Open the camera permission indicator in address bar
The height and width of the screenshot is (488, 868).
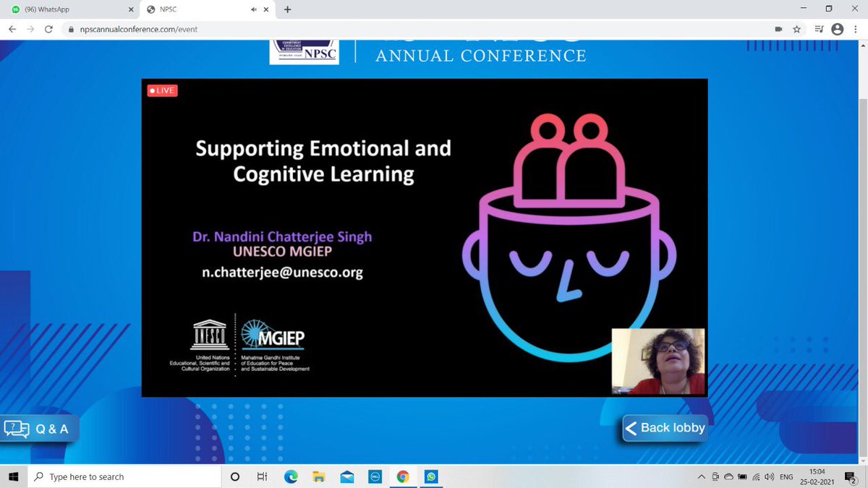(779, 30)
